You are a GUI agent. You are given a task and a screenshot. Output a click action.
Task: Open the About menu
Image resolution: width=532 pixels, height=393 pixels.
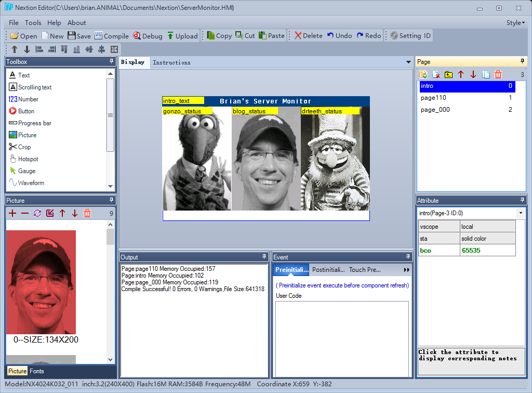click(77, 23)
